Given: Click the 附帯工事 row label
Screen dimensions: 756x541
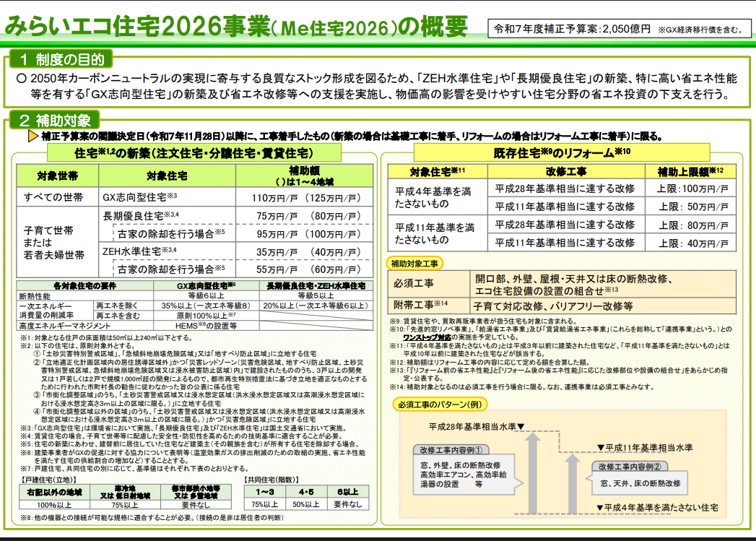Looking at the screenshot, I should (421, 305).
